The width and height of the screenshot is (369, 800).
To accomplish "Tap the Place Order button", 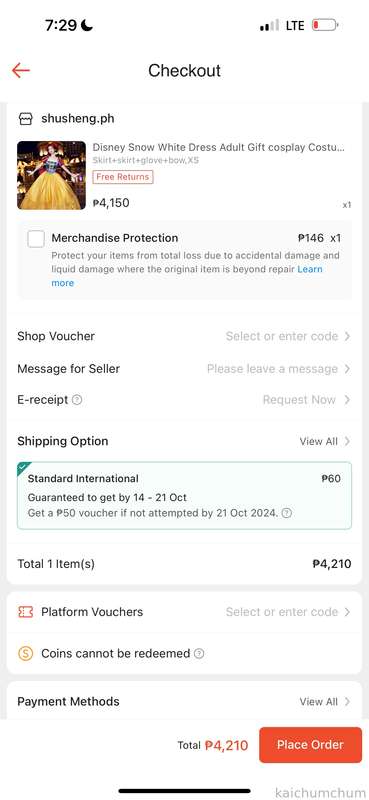I will pyautogui.click(x=310, y=745).
